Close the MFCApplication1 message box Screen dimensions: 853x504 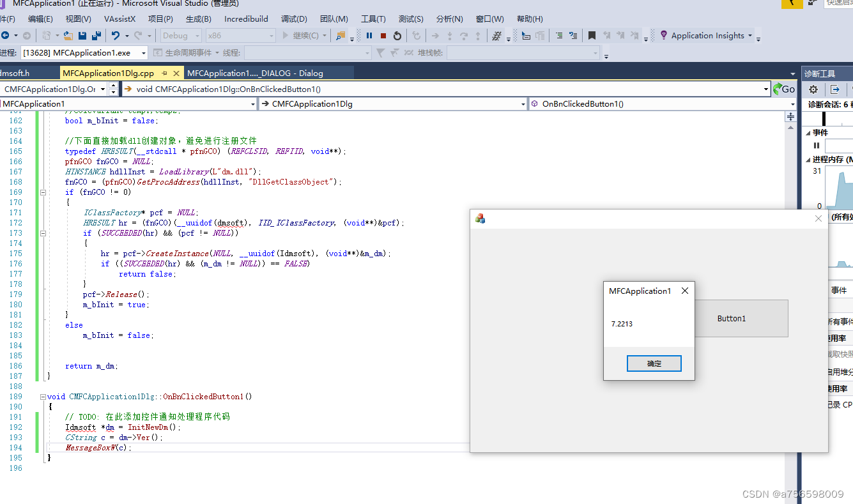[x=685, y=291]
